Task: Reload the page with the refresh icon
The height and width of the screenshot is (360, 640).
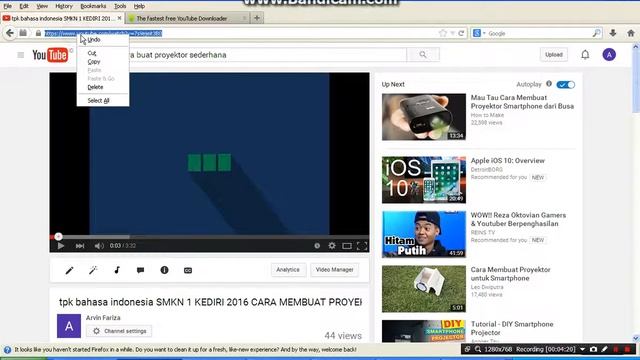Action: click(461, 33)
